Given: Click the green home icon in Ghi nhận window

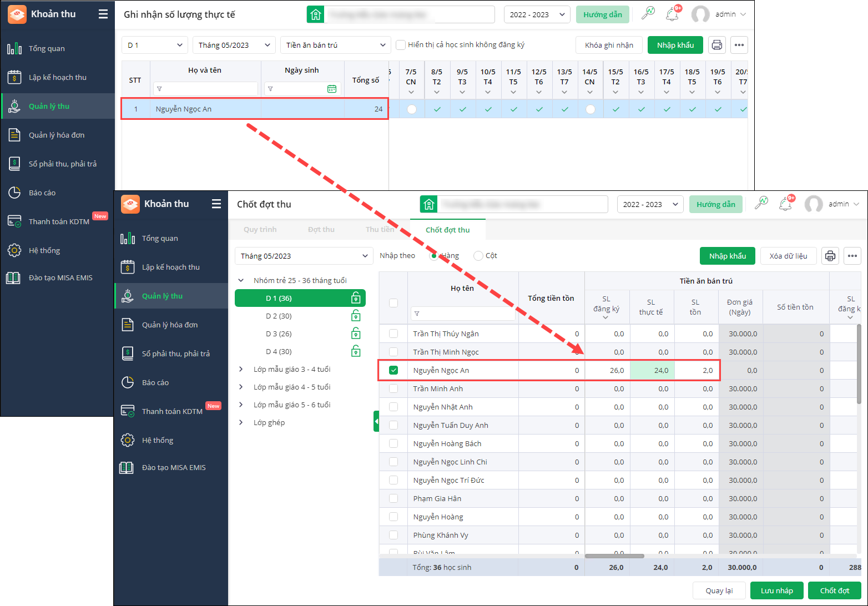Looking at the screenshot, I should 315,14.
